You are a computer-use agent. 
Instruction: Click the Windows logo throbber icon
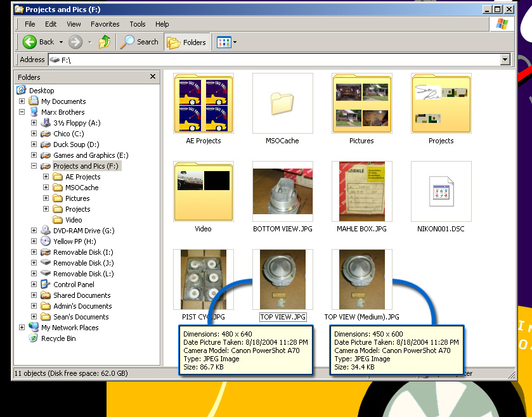(502, 24)
